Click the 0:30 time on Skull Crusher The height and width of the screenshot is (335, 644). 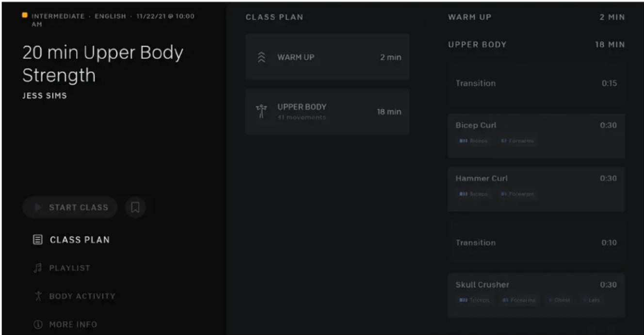coord(608,285)
